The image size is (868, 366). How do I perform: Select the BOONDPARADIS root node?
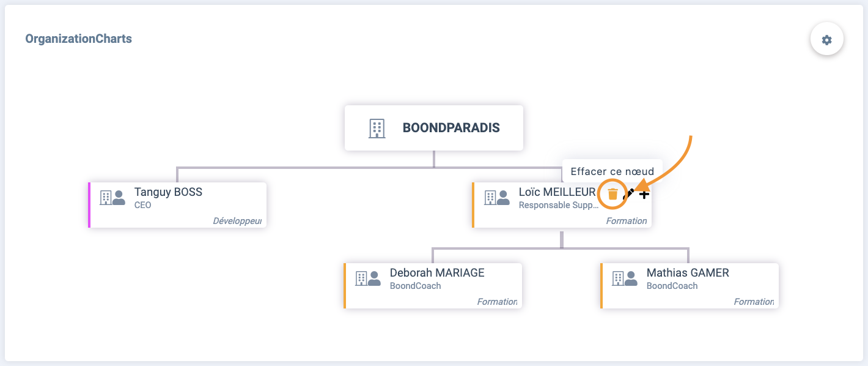pyautogui.click(x=434, y=128)
